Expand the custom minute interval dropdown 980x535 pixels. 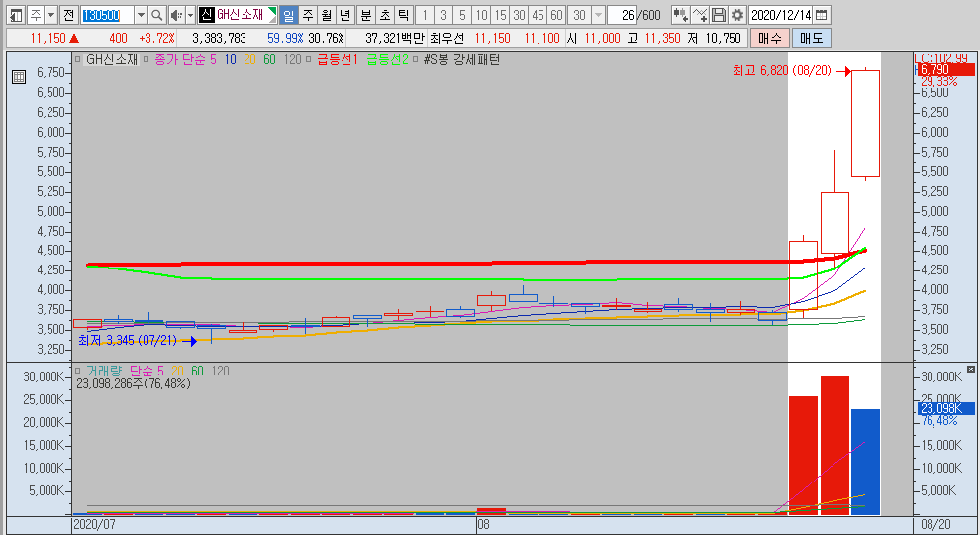click(598, 15)
